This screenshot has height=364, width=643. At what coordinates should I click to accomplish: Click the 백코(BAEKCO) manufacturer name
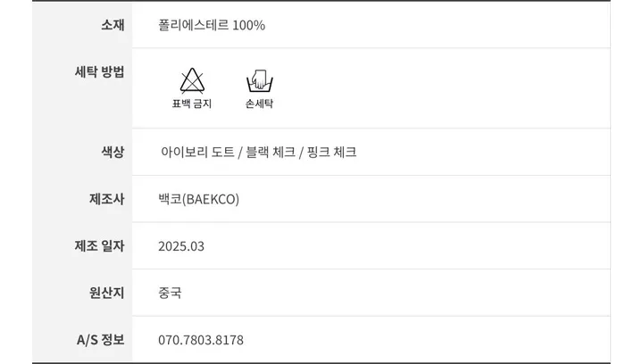pyautogui.click(x=199, y=200)
